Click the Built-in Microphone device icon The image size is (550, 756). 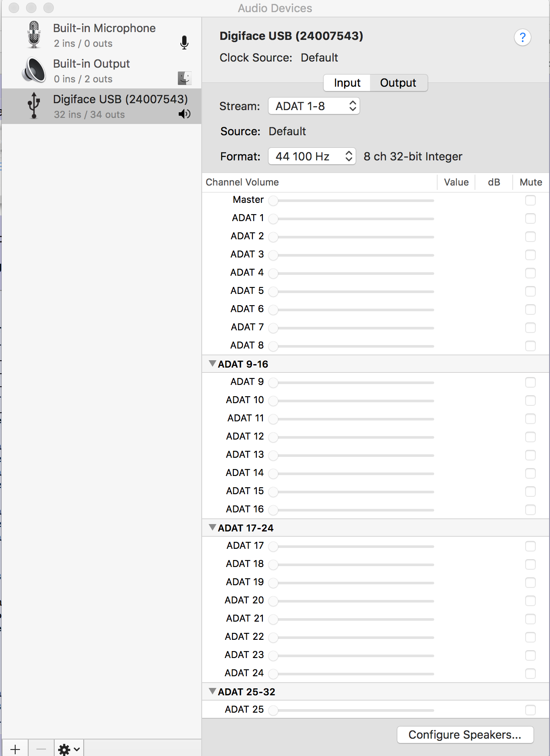[34, 35]
